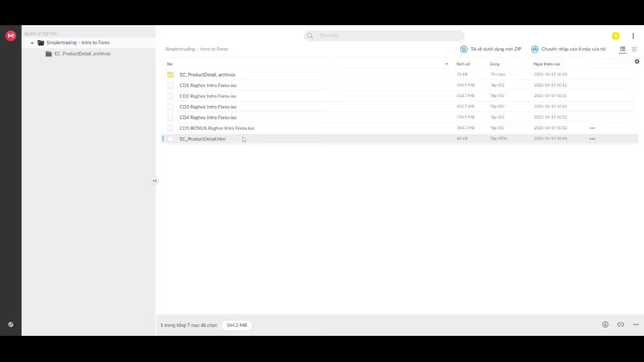Screen dimensions: 644x362
Task: Open the globe icon at sidebar bottom
Action: pyautogui.click(x=11, y=325)
